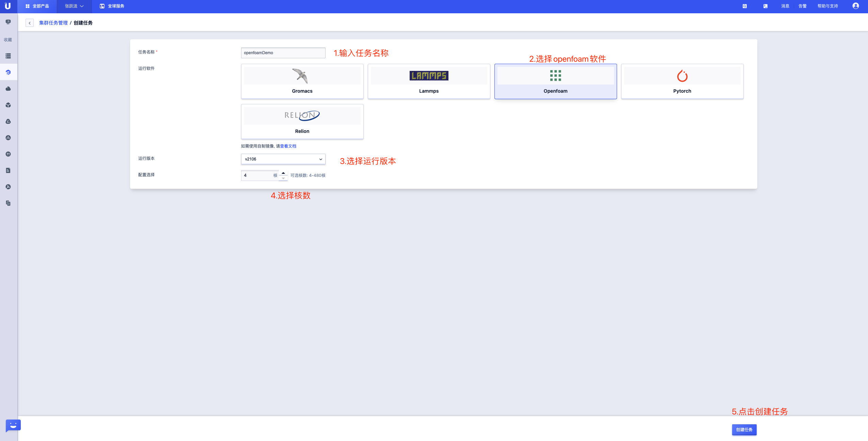
Task: Click the 创建任务 breadcrumb text
Action: (83, 23)
